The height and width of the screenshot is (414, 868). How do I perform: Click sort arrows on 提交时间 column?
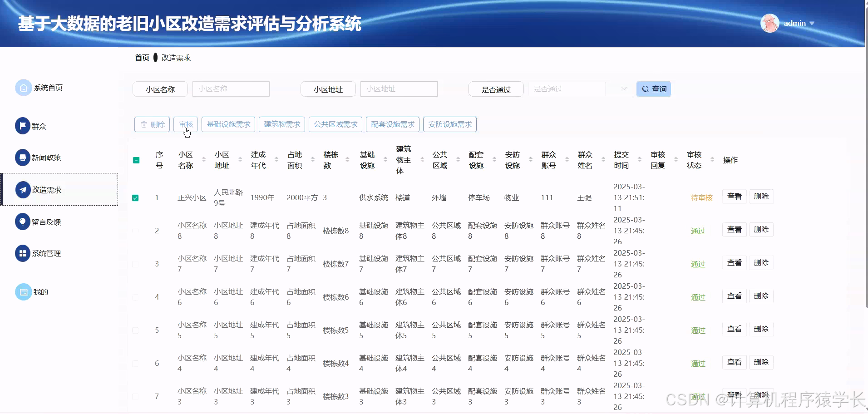(640, 160)
